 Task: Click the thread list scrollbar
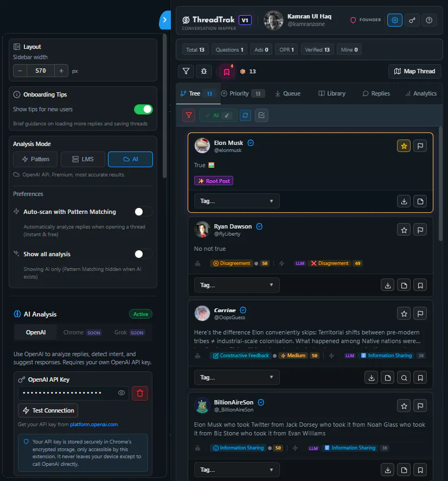pyautogui.click(x=440, y=184)
